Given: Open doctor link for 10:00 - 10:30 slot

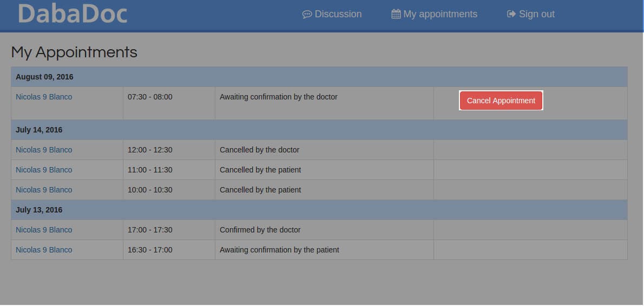Looking at the screenshot, I should [x=44, y=190].
